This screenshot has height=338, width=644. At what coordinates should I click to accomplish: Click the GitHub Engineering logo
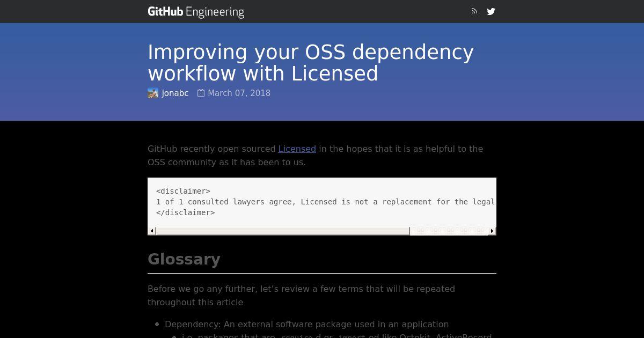(196, 12)
